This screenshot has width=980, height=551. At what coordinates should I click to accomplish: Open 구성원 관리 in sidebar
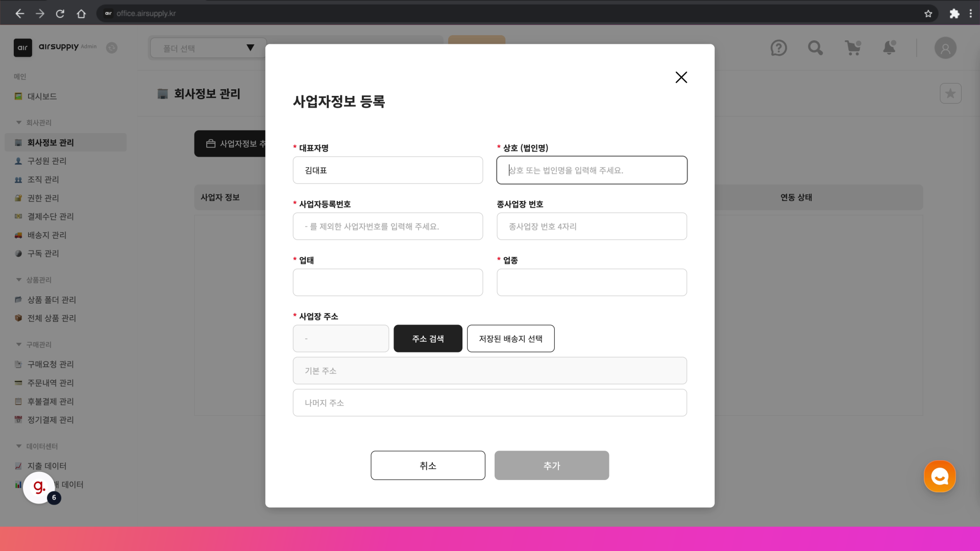pyautogui.click(x=47, y=161)
